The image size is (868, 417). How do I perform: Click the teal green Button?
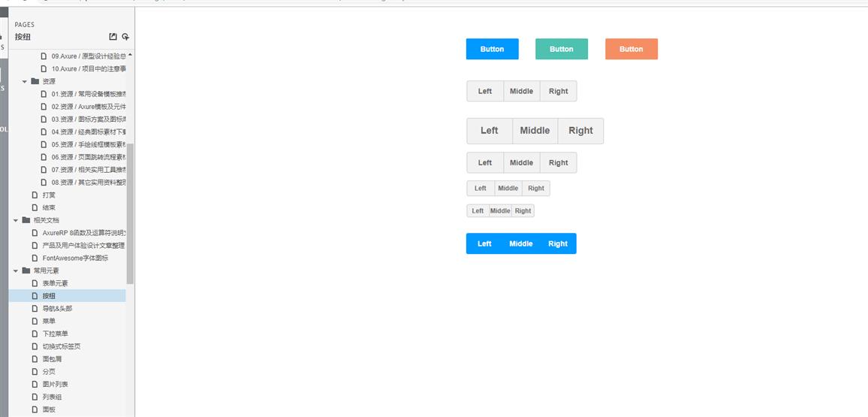tap(561, 49)
